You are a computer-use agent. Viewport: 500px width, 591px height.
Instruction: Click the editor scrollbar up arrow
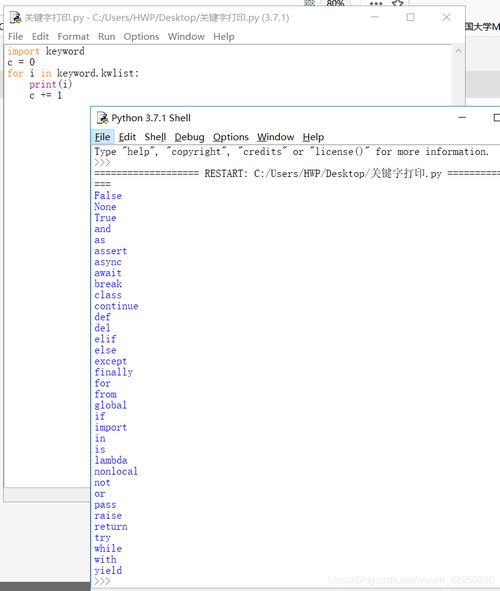(458, 51)
